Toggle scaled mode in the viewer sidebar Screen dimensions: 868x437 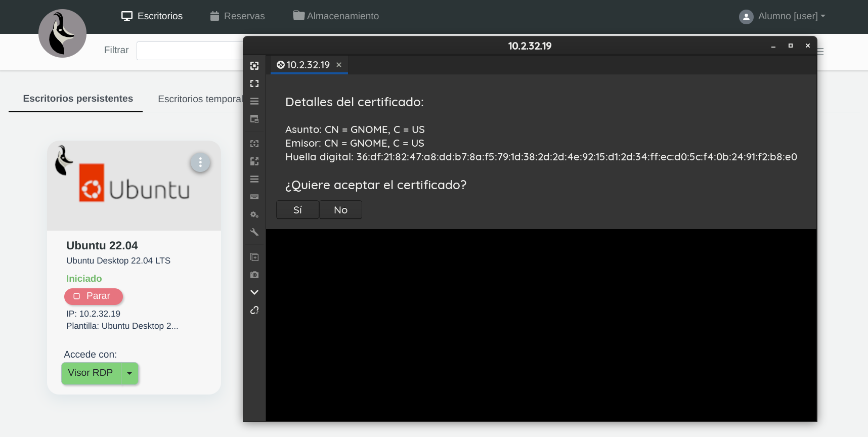(x=254, y=161)
